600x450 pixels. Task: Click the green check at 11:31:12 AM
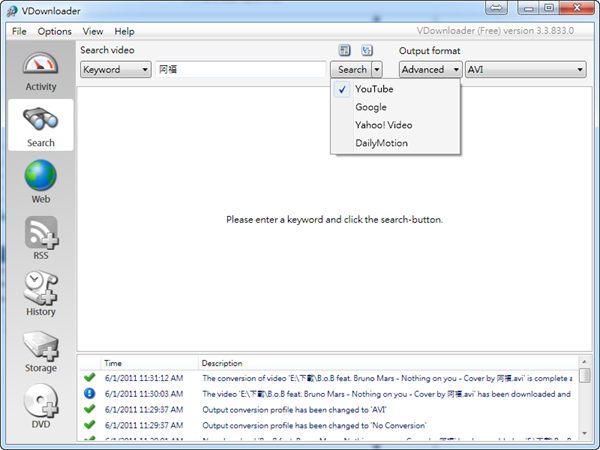point(90,378)
